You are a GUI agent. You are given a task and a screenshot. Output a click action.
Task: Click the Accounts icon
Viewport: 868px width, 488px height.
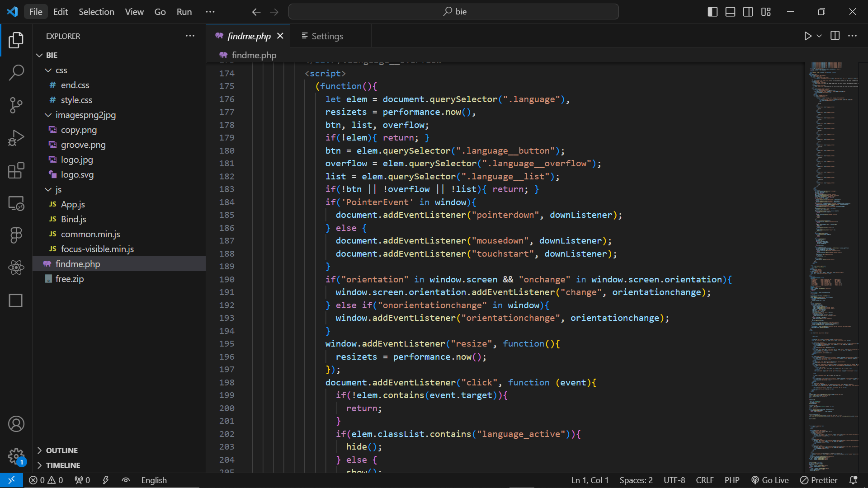click(x=16, y=424)
